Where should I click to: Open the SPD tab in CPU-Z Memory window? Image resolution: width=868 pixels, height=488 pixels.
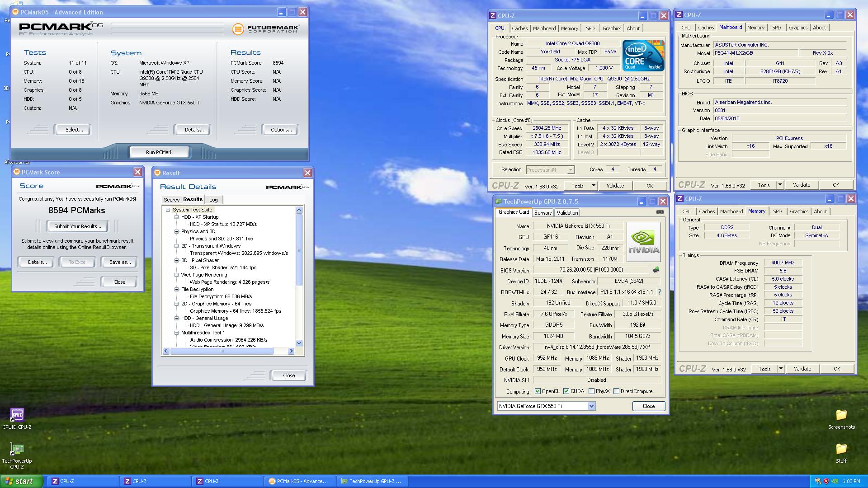point(778,211)
